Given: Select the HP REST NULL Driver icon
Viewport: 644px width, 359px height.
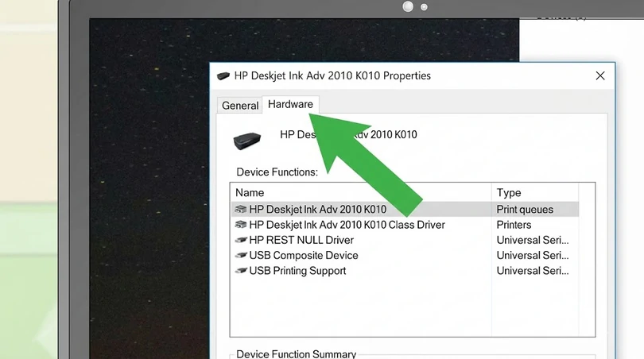Looking at the screenshot, I should pos(241,240).
